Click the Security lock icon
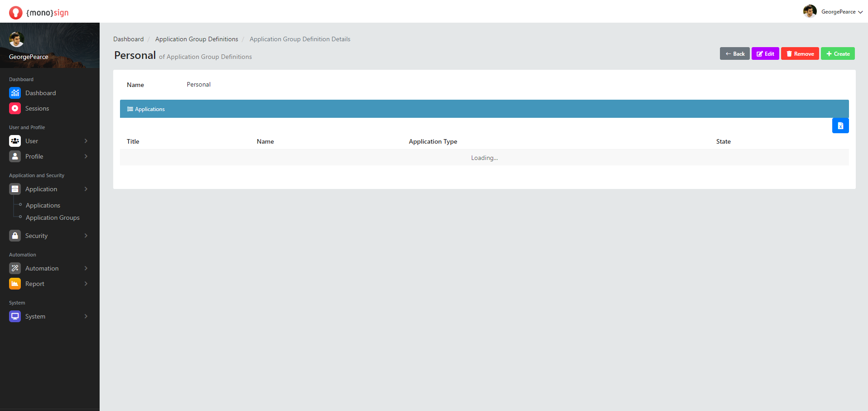 [15, 236]
